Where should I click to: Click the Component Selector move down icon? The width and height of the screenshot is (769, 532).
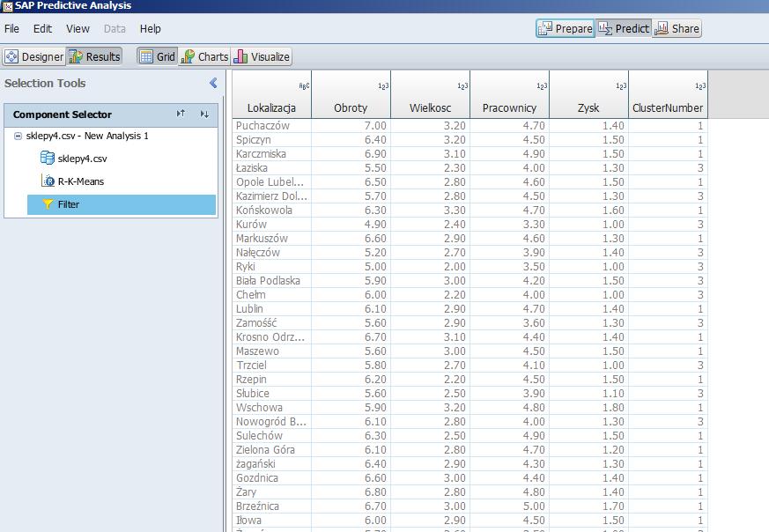[204, 114]
